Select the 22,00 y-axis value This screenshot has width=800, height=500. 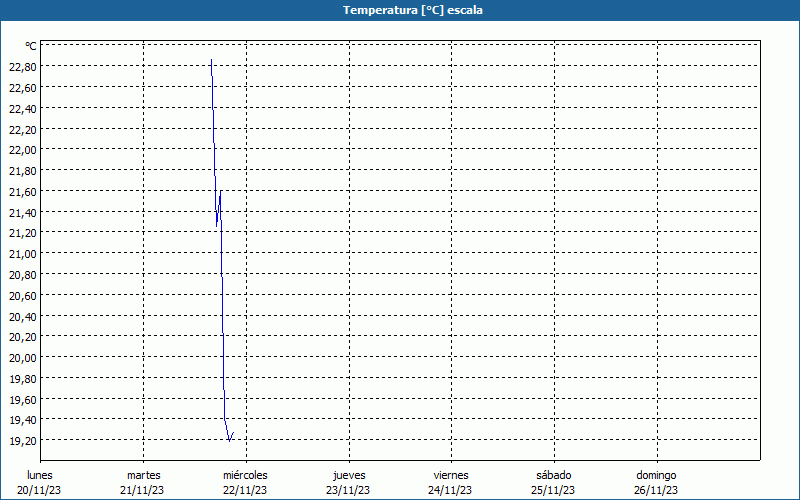(23, 150)
